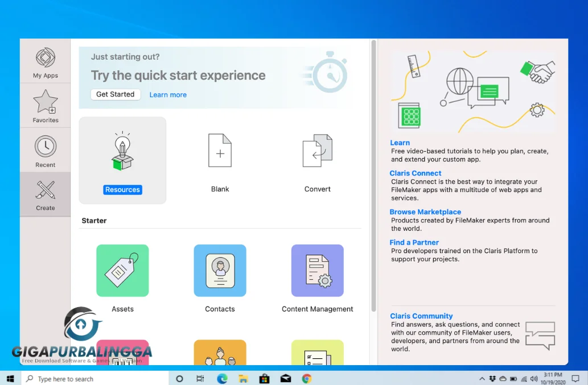This screenshot has height=385, width=588.
Task: Open the Browse Marketplace link
Action: point(425,212)
